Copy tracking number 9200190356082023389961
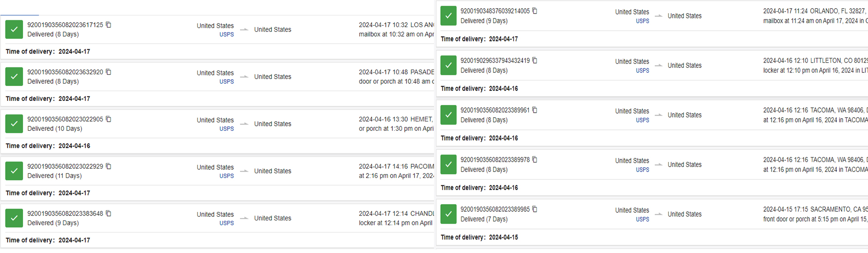The height and width of the screenshot is (253, 868). pos(535,110)
